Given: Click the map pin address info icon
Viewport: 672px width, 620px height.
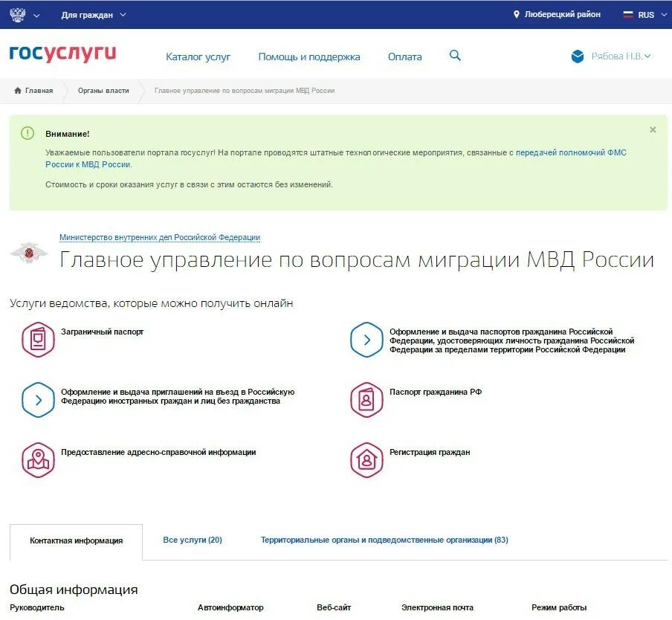Looking at the screenshot, I should pos(38,460).
